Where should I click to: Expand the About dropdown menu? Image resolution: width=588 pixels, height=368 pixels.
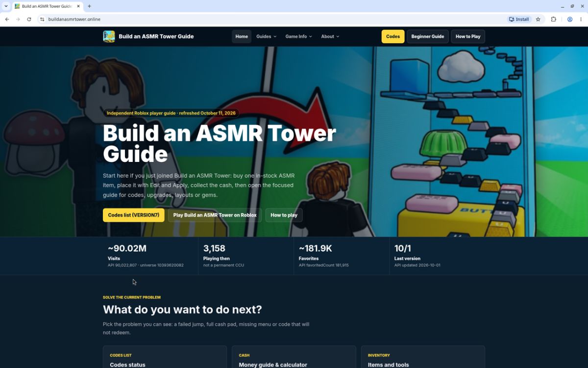click(330, 36)
